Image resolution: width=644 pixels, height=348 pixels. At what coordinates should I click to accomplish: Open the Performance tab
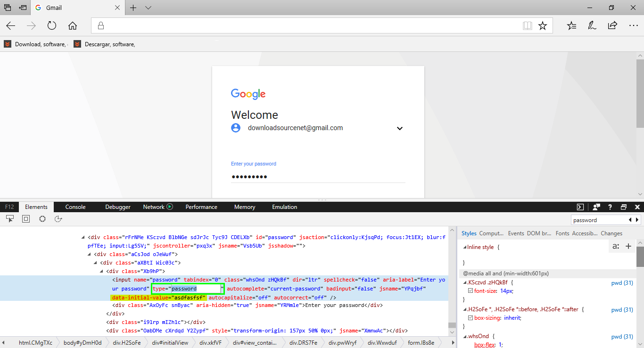pyautogui.click(x=201, y=207)
